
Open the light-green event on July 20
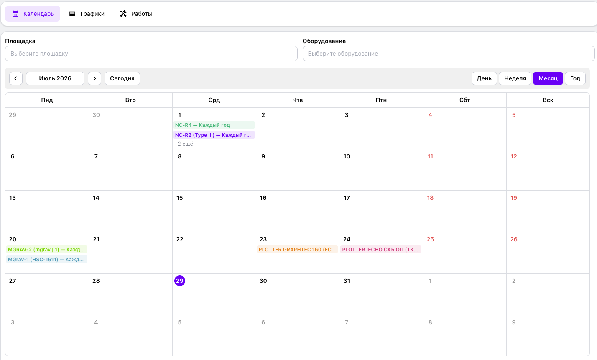tap(47, 249)
